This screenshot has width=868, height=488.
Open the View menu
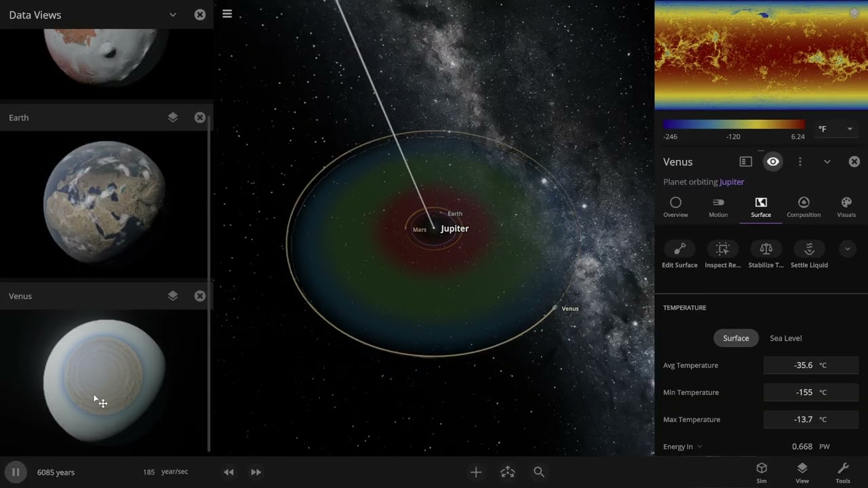802,472
